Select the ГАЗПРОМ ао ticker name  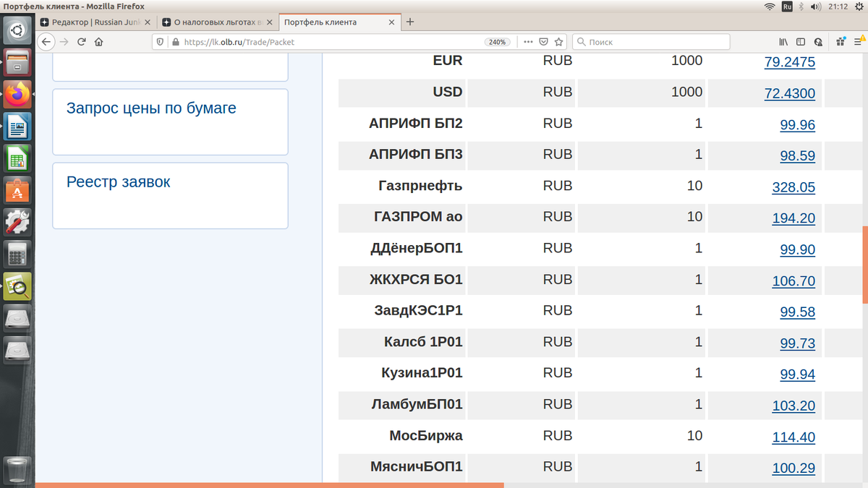(418, 217)
